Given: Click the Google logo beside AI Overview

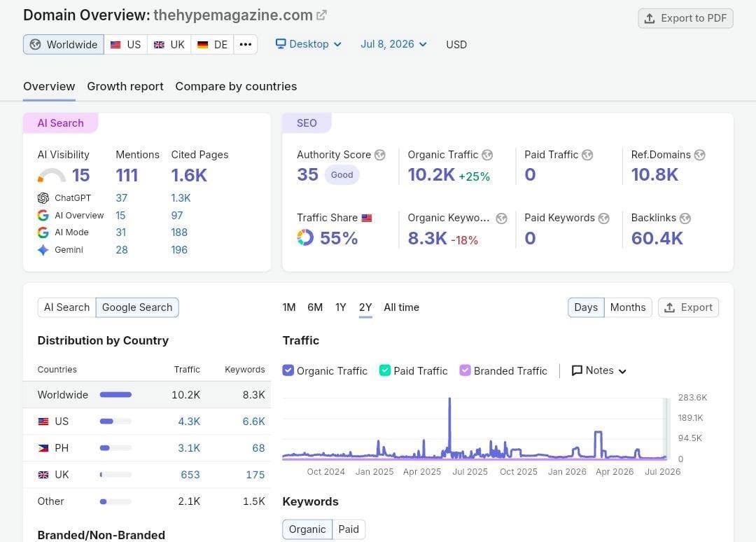Looking at the screenshot, I should point(43,216).
